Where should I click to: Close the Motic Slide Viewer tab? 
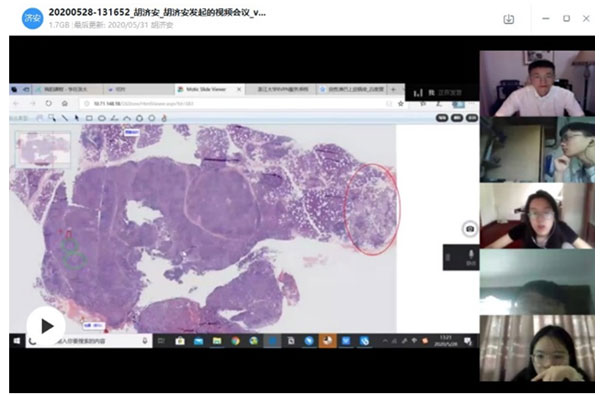[239, 89]
